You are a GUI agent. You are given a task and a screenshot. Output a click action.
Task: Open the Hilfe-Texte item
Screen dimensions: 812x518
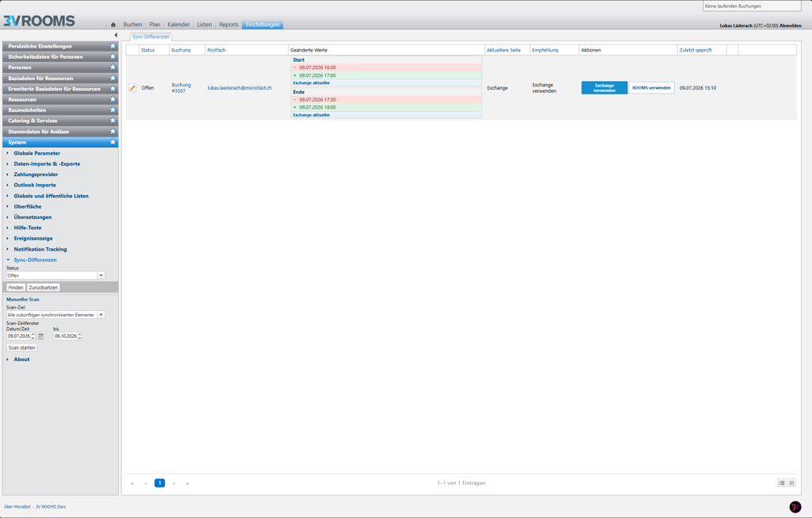coord(28,228)
